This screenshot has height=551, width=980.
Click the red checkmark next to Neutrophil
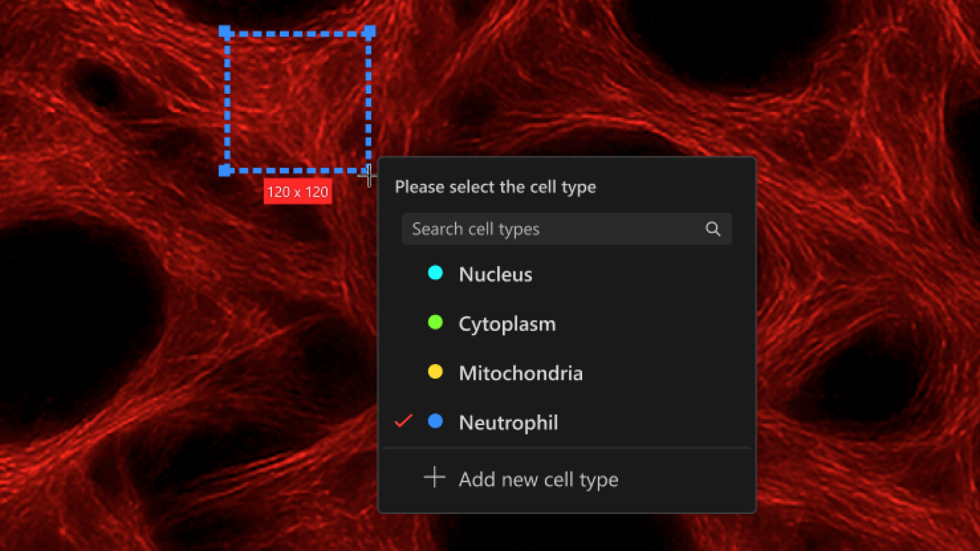403,421
